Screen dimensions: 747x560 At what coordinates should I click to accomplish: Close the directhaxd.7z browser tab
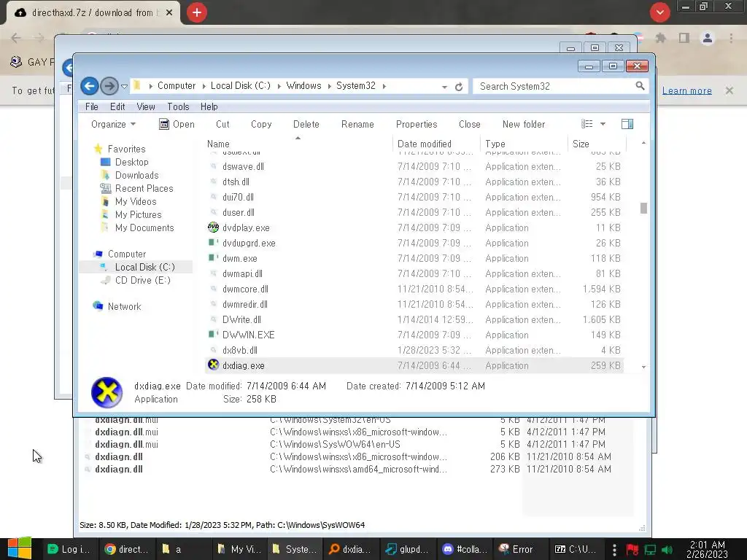coord(169,13)
